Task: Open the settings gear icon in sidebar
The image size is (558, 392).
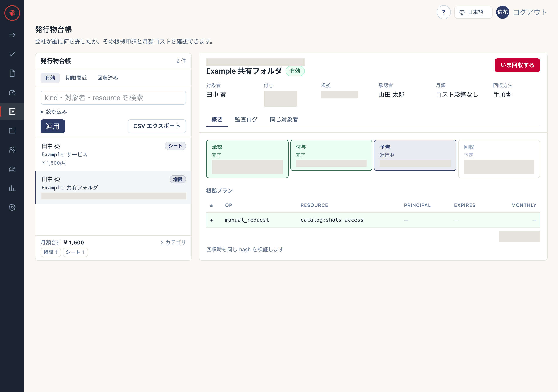Action: (x=12, y=207)
